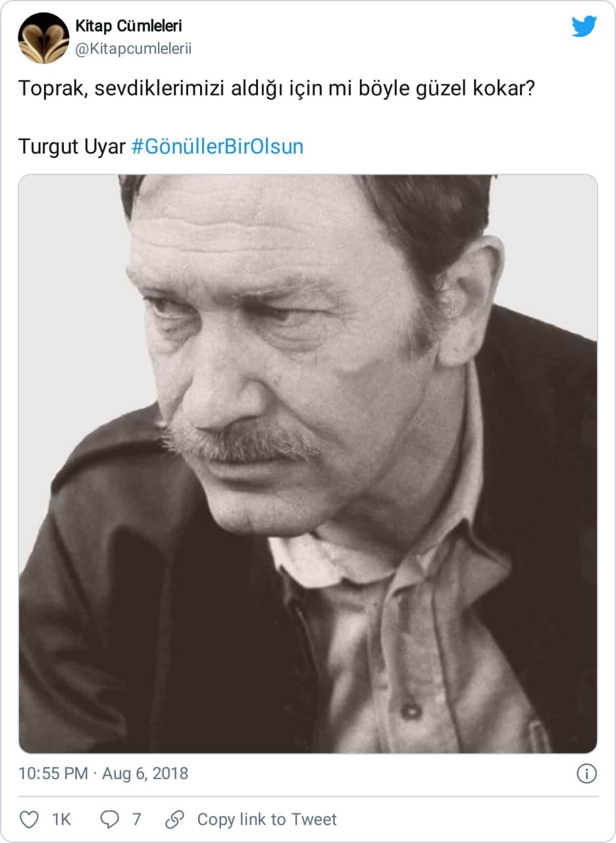Click the chain link icon
The image size is (616, 843).
(x=174, y=819)
